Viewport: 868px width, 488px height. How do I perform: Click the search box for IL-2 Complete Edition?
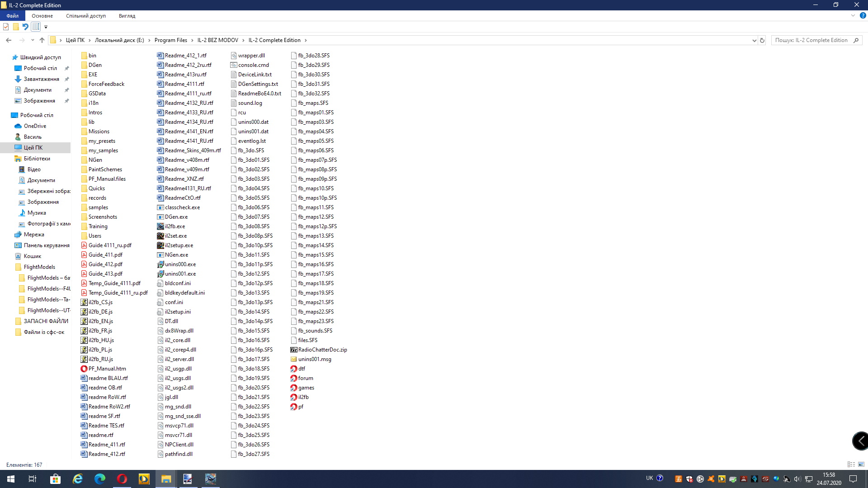point(811,40)
